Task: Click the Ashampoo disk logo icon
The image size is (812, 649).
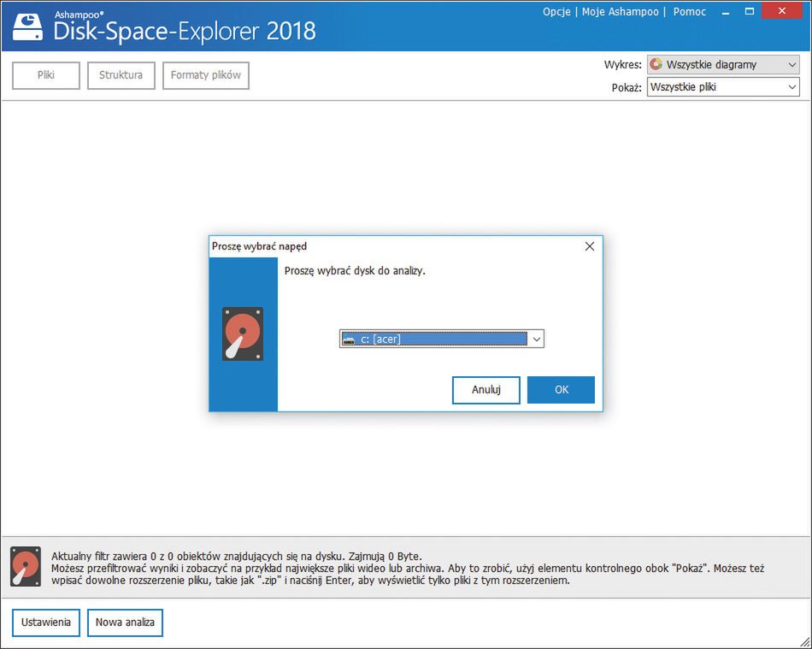Action: pyautogui.click(x=28, y=27)
